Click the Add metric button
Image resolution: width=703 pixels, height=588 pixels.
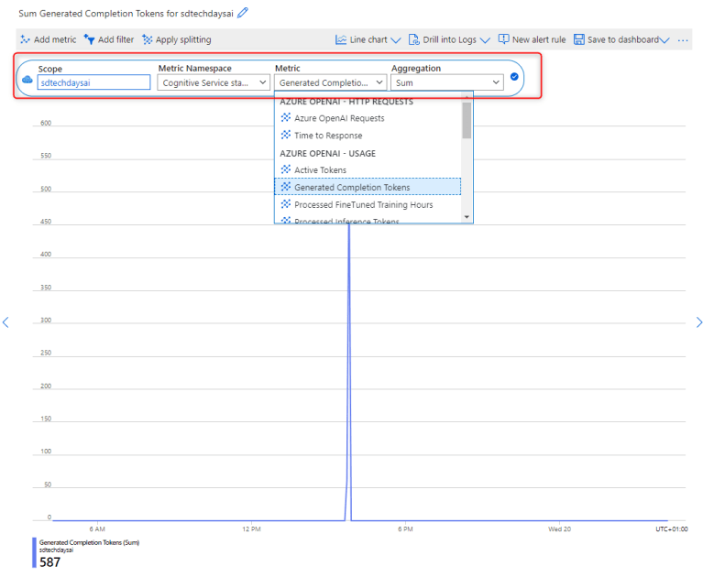[49, 40]
